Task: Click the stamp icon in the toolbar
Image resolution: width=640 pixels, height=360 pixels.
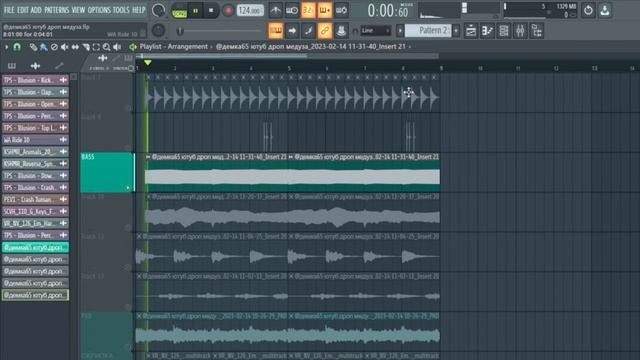Action: click(x=341, y=31)
